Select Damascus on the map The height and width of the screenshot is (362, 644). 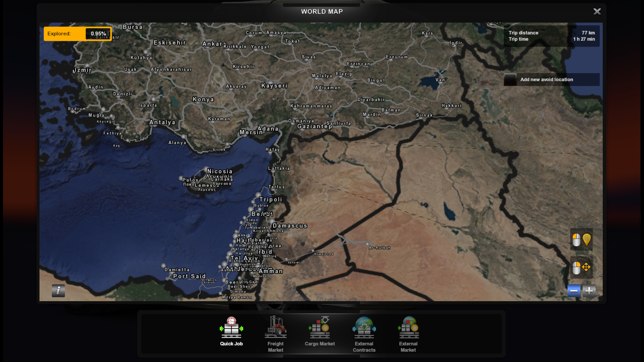coord(290,226)
